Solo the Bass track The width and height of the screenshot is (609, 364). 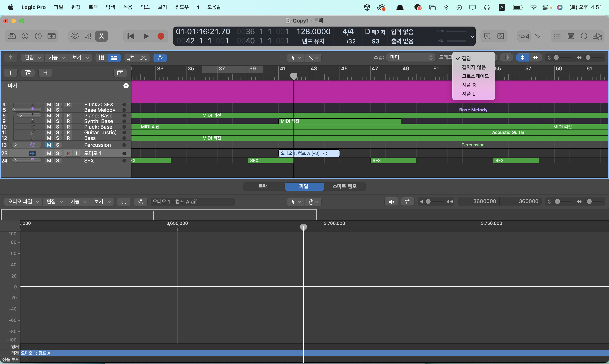[57, 138]
